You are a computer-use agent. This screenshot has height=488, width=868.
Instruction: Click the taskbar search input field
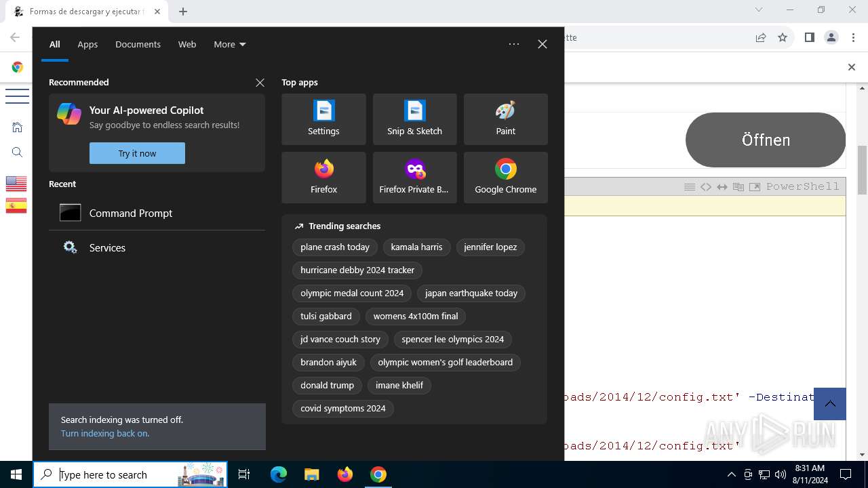(130, 474)
